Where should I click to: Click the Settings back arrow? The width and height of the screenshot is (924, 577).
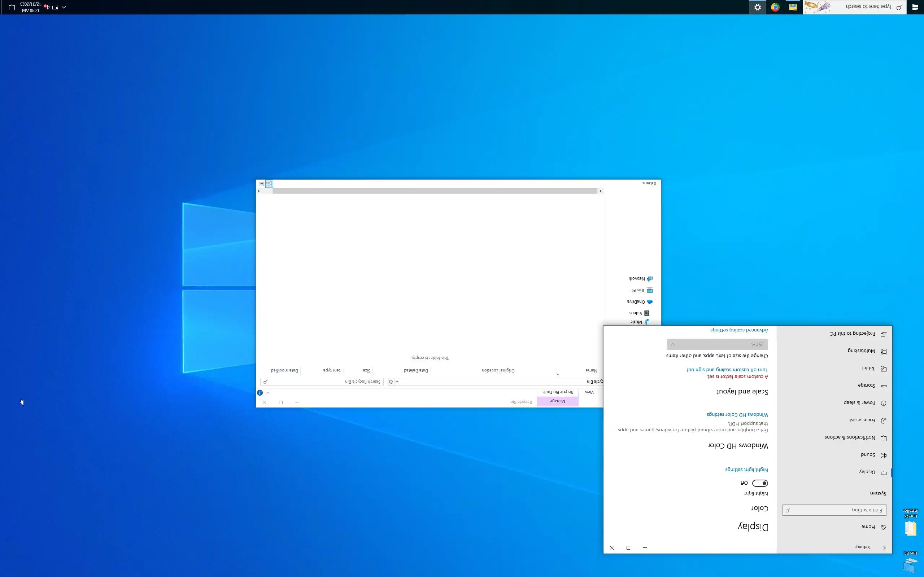point(883,548)
